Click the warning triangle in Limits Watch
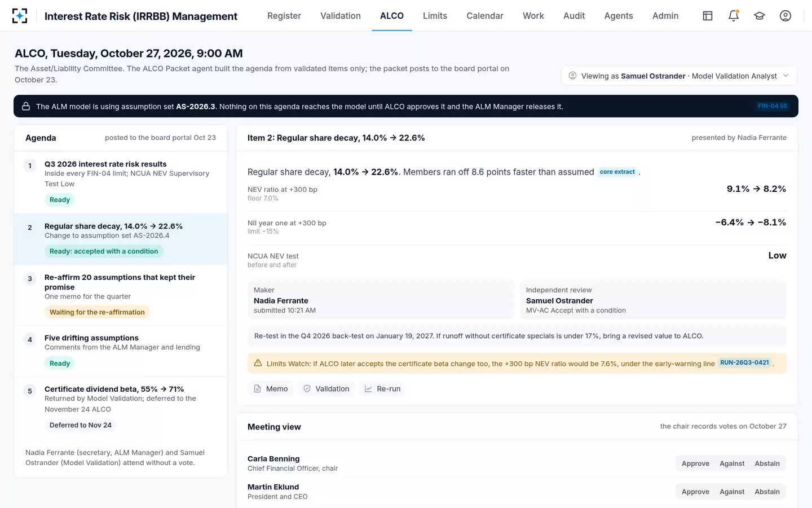812x508 pixels. [x=258, y=363]
